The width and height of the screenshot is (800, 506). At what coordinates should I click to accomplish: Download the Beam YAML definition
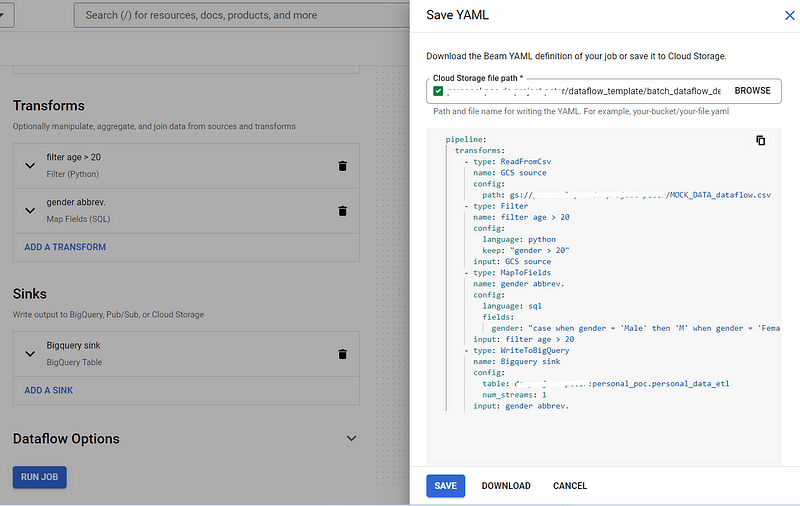pyautogui.click(x=506, y=486)
